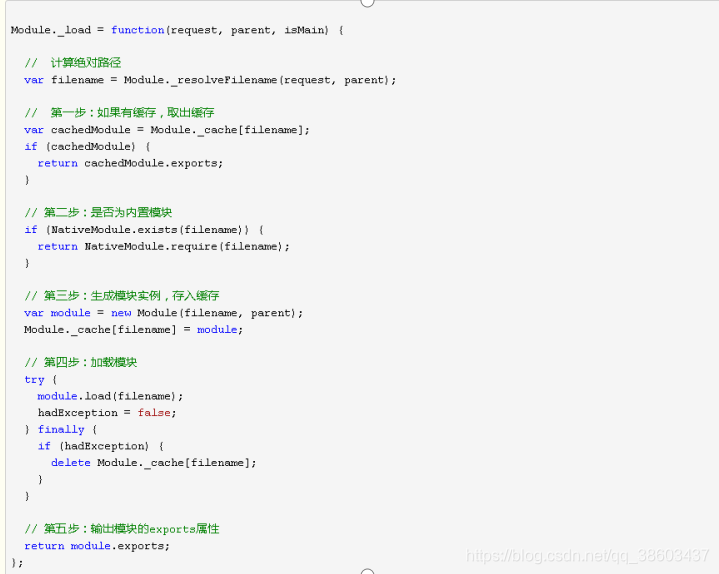Select the comment '// 计算绝对路径'

click(72, 63)
